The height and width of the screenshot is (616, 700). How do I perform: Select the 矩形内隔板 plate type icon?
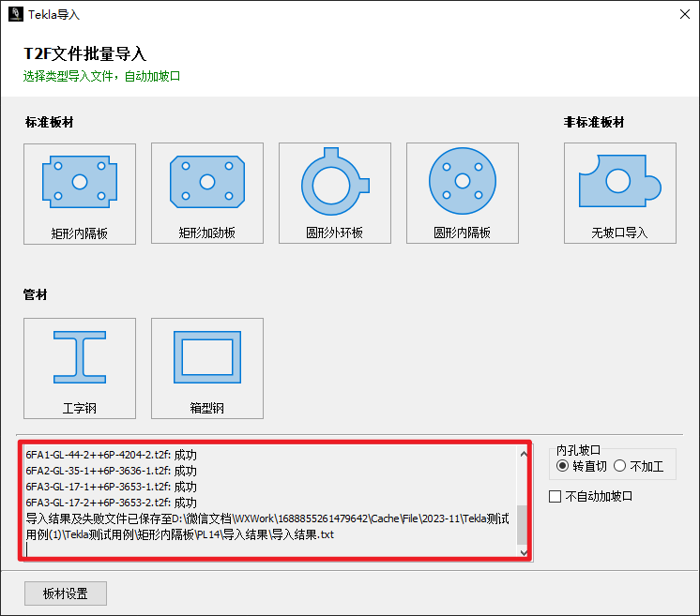pos(80,193)
